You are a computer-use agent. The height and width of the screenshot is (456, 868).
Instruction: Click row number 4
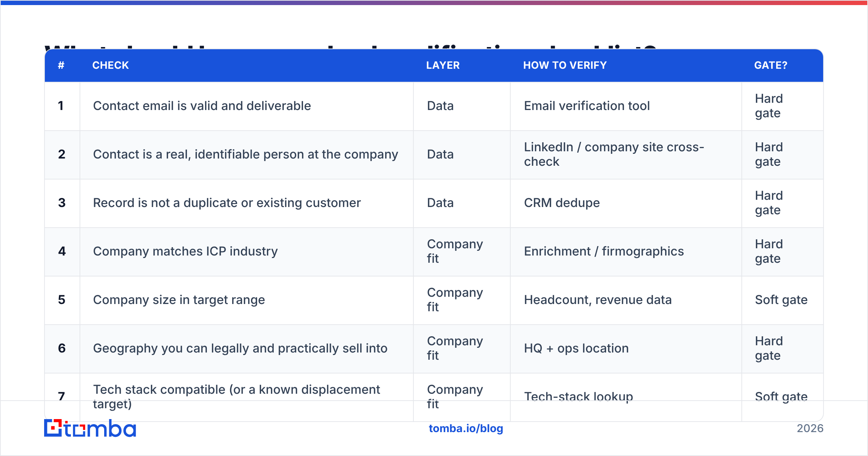pyautogui.click(x=62, y=252)
